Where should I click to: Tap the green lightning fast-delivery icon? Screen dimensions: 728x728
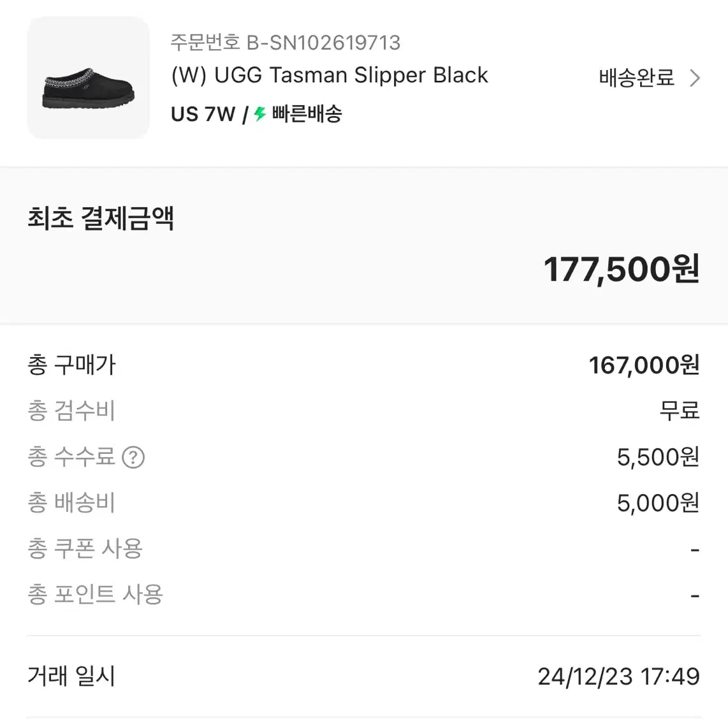260,113
